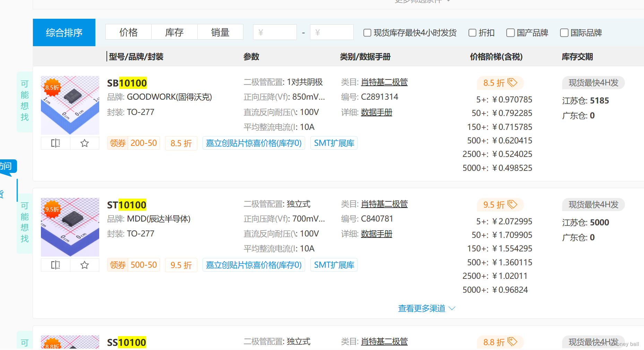Click 现货最快4H发 badge for SB10100
Image resolution: width=644 pixels, height=350 pixels.
click(593, 83)
